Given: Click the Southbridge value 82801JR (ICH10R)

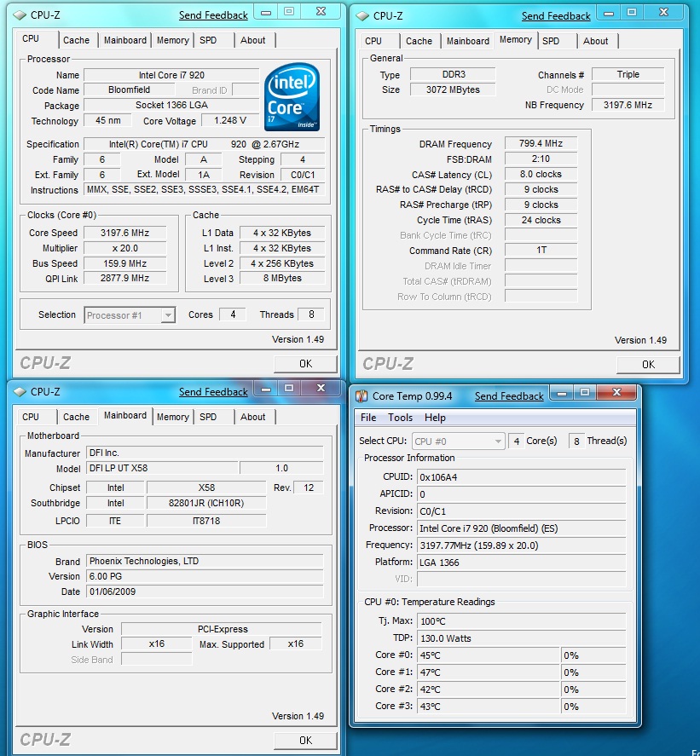Looking at the screenshot, I should click(x=206, y=504).
